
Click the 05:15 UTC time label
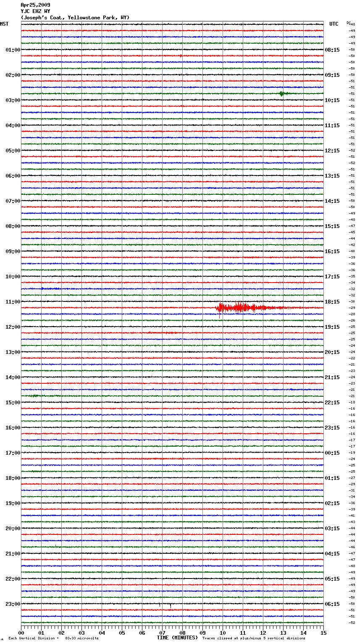click(332, 579)
